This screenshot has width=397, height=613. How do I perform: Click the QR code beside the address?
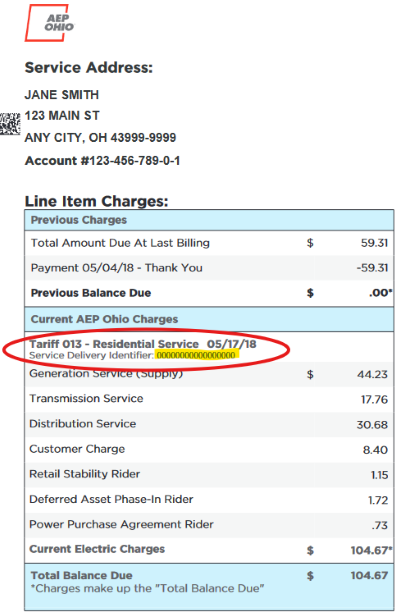(10, 124)
